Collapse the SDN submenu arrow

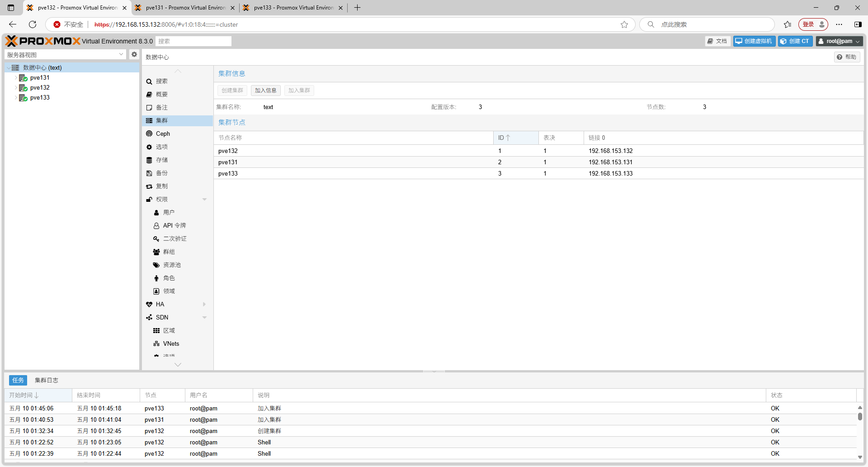[x=204, y=317]
